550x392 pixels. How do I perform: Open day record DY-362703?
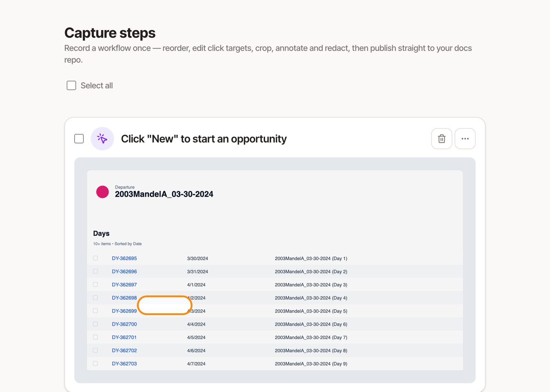coord(124,364)
